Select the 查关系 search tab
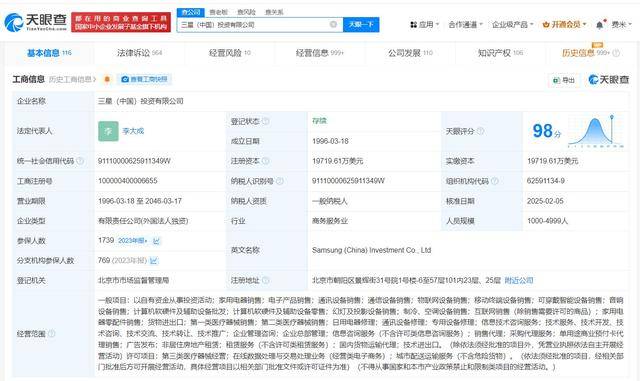Screen dimensions: 640x381 point(274,12)
